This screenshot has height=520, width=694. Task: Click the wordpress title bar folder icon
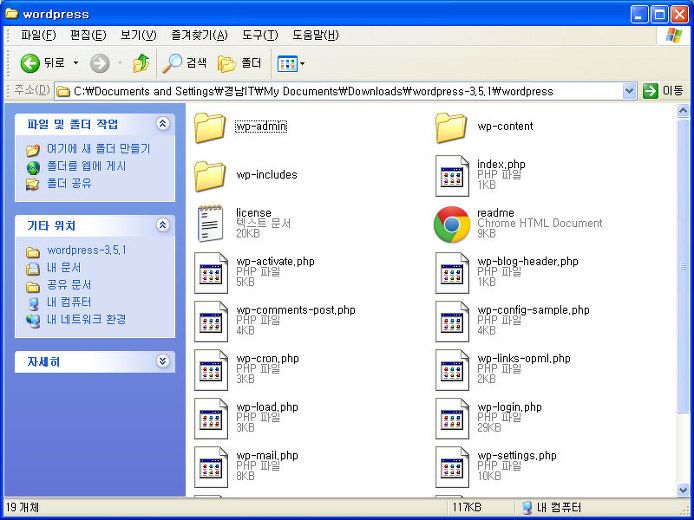point(12,14)
